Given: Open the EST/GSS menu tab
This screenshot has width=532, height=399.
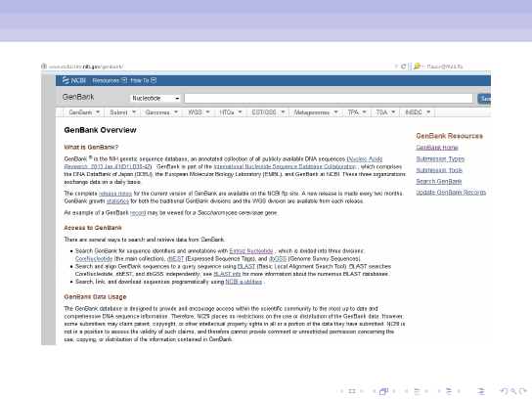Looking at the screenshot, I should pos(268,112).
